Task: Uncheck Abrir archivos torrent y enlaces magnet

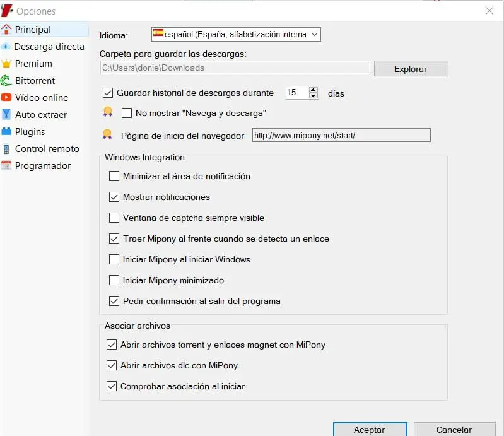Action: [x=112, y=345]
